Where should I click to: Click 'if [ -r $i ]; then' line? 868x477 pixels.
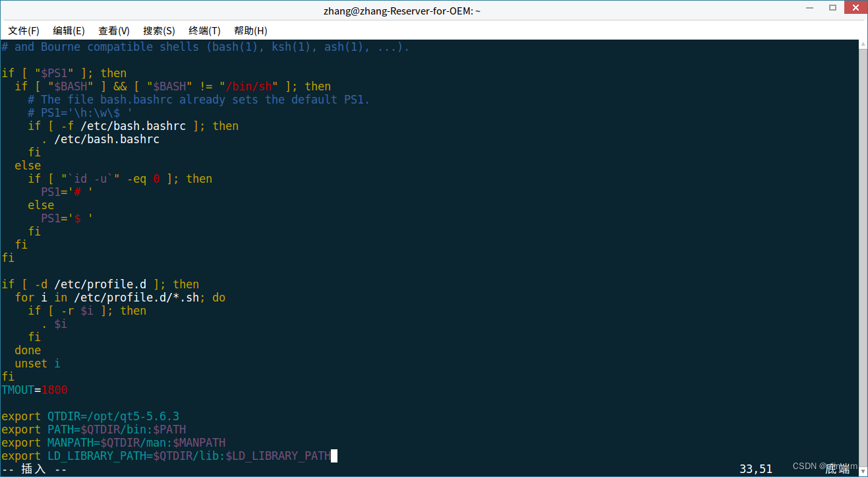pyautogui.click(x=87, y=311)
